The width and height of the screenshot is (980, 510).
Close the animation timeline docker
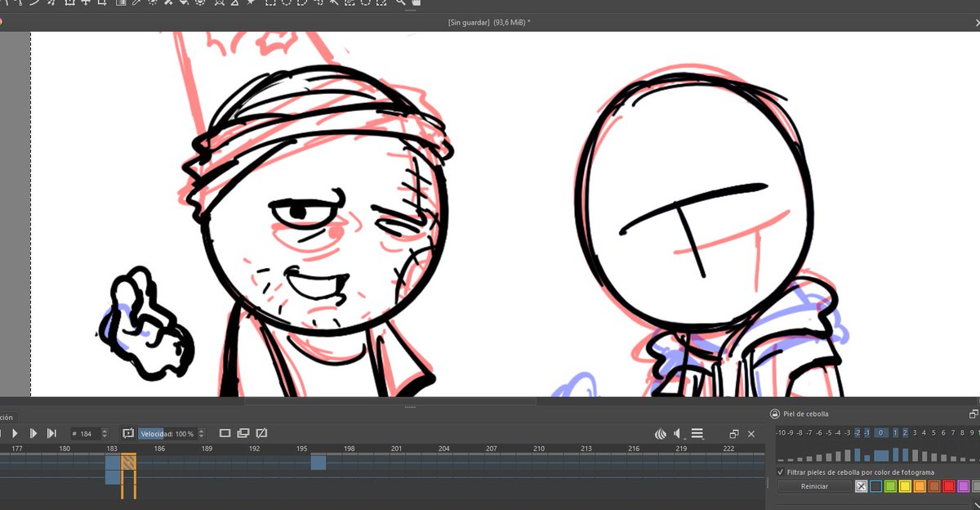(x=751, y=433)
